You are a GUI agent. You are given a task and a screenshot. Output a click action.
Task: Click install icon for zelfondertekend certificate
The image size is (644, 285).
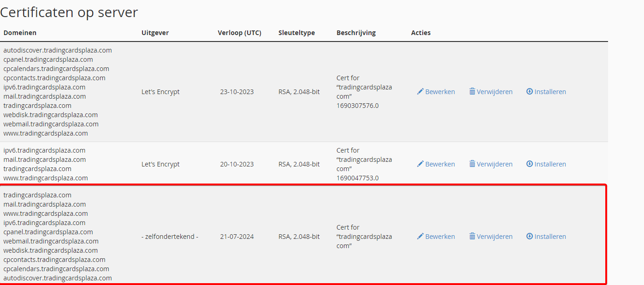[530, 237]
